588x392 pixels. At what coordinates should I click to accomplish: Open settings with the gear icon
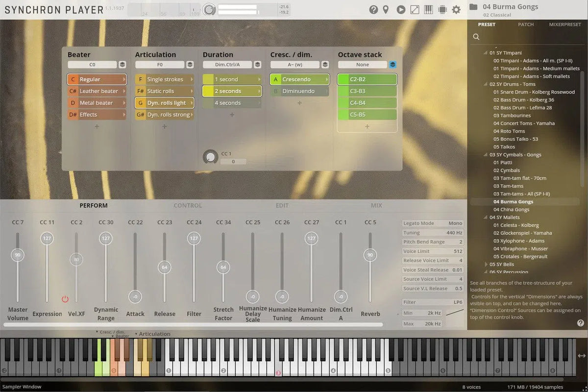(x=456, y=9)
